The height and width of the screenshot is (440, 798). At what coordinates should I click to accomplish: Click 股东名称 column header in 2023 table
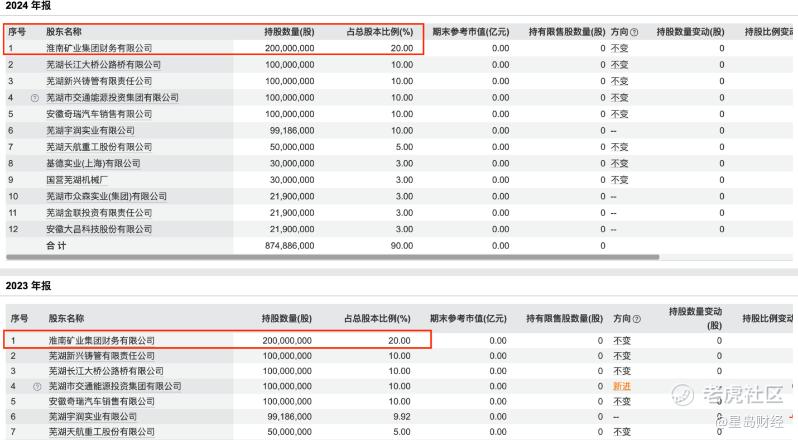click(66, 318)
